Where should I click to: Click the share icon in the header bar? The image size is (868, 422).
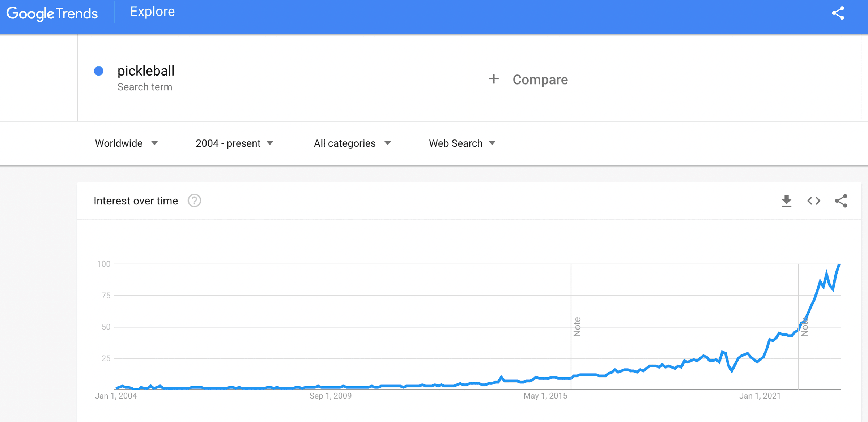tap(838, 13)
